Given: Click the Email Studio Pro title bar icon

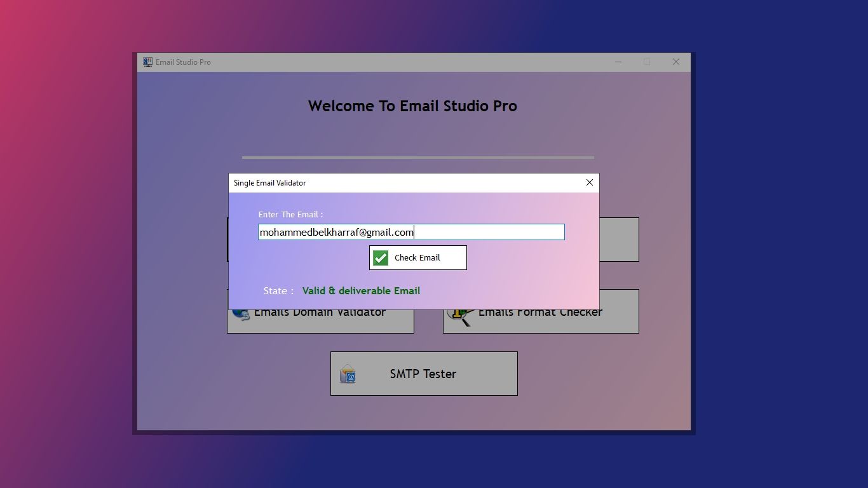Looking at the screenshot, I should 147,62.
